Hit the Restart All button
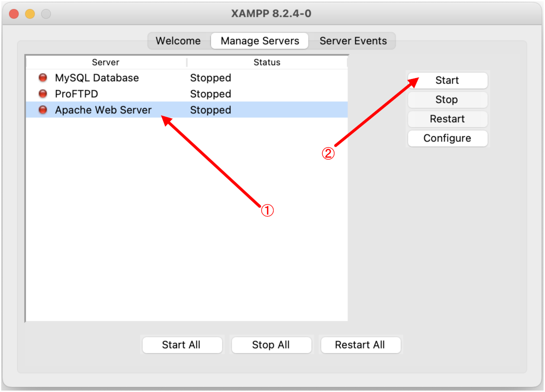The height and width of the screenshot is (392, 545). tap(360, 345)
